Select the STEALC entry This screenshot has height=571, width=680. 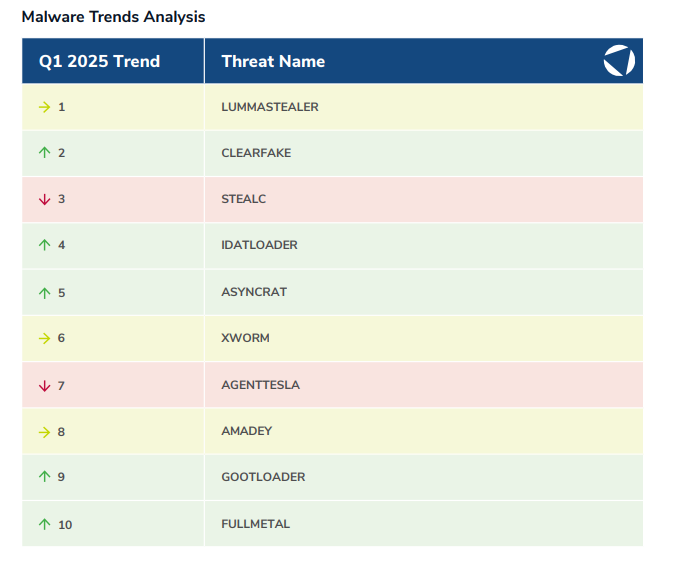(243, 199)
